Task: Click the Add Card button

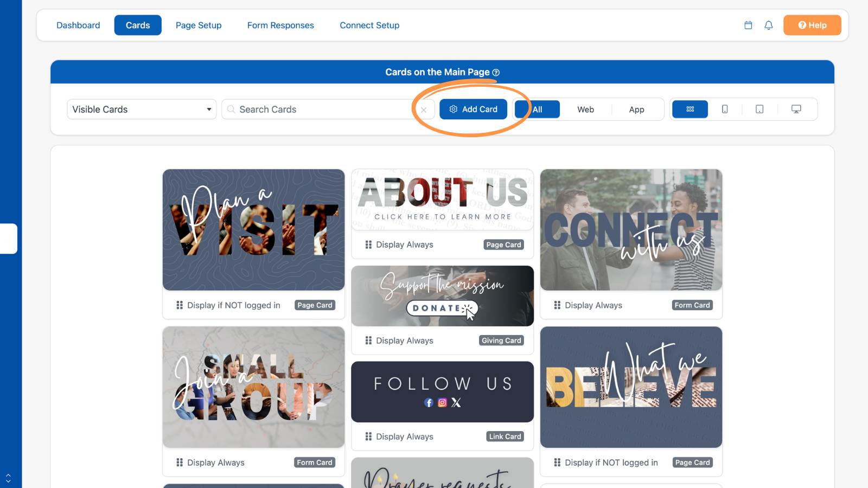Action: pos(473,109)
